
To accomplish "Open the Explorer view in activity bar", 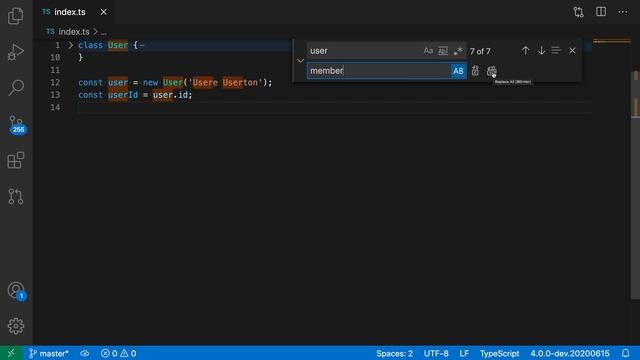I will [16, 16].
